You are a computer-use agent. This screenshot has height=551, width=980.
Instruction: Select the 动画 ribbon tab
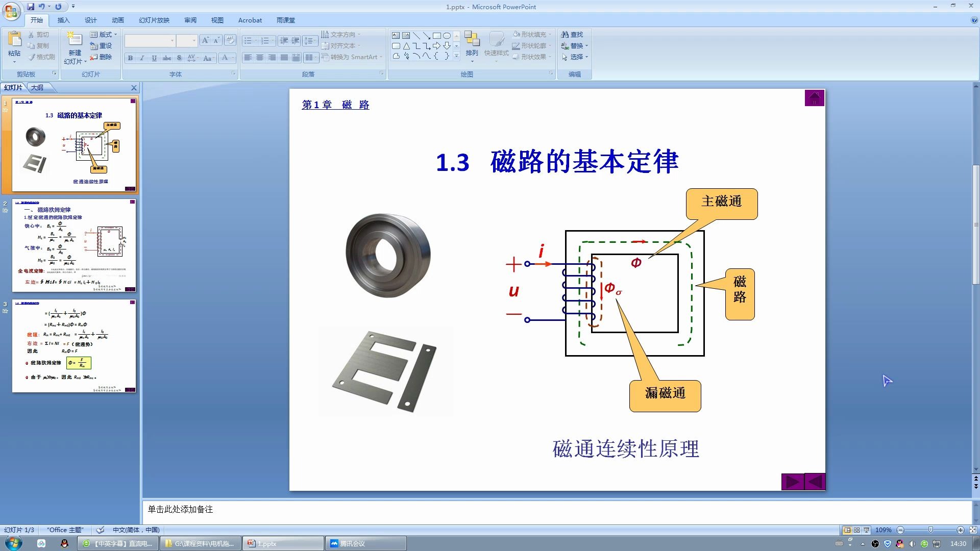(x=118, y=20)
